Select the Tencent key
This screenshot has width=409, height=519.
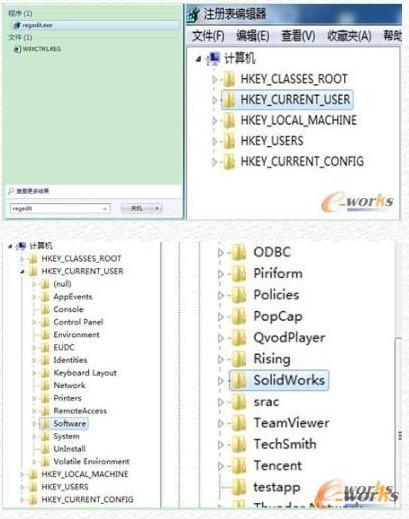[278, 466]
